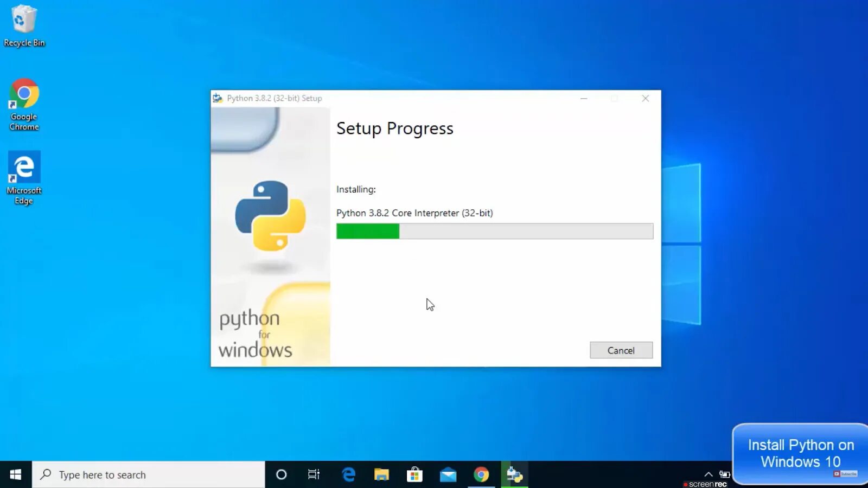Minimize the Python Setup window
The image size is (868, 488).
coord(584,98)
